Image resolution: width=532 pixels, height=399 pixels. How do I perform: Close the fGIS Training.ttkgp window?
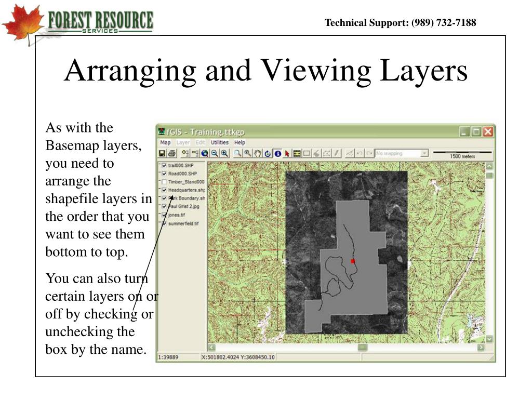pos(488,131)
